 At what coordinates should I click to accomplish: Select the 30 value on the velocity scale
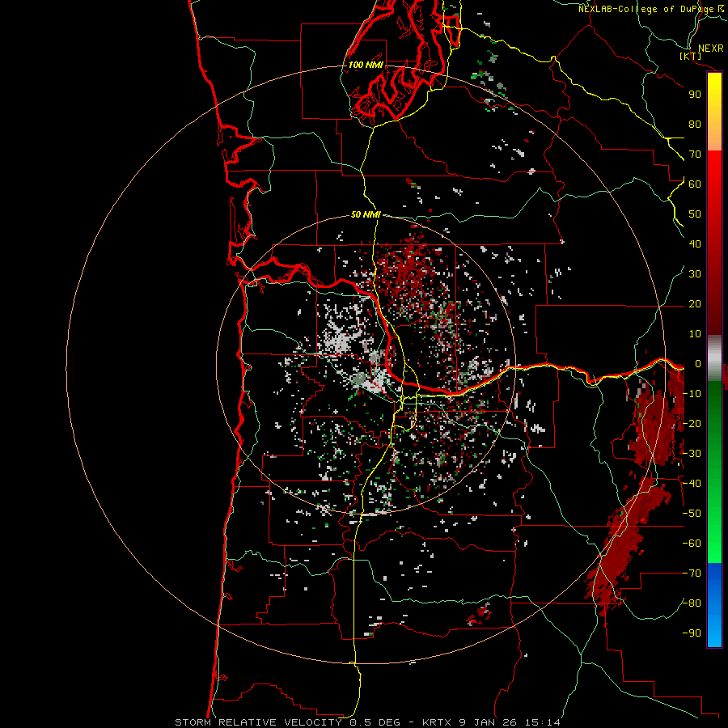(x=695, y=274)
